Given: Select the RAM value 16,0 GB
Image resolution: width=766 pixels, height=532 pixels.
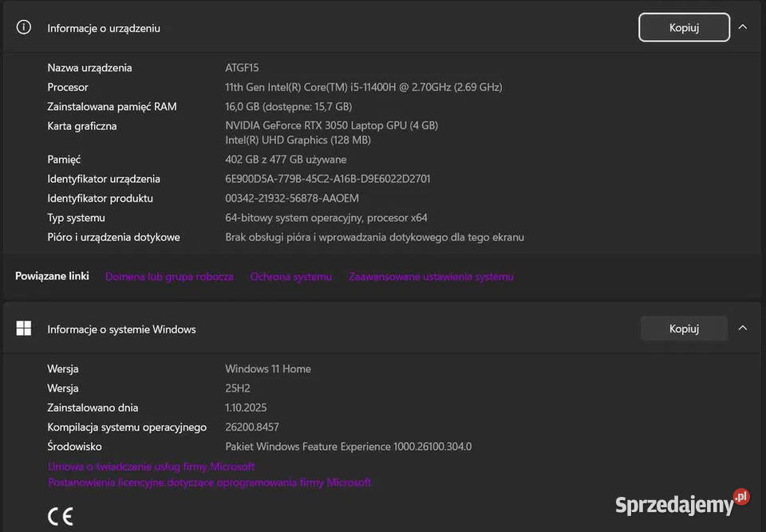Looking at the screenshot, I should point(288,107).
